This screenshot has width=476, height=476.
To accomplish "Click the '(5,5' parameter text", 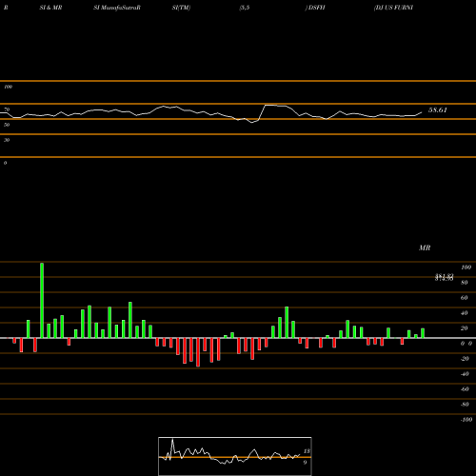I will [245, 8].
